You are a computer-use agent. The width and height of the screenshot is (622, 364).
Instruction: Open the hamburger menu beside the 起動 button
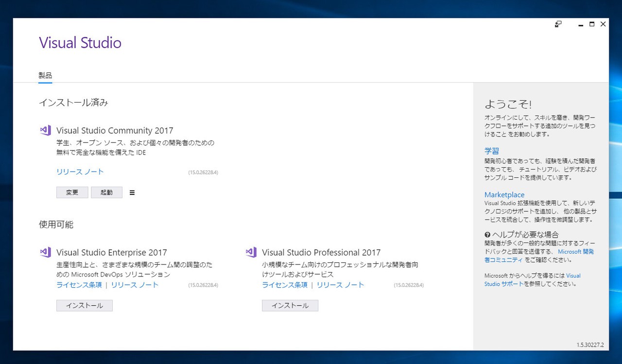coord(132,192)
